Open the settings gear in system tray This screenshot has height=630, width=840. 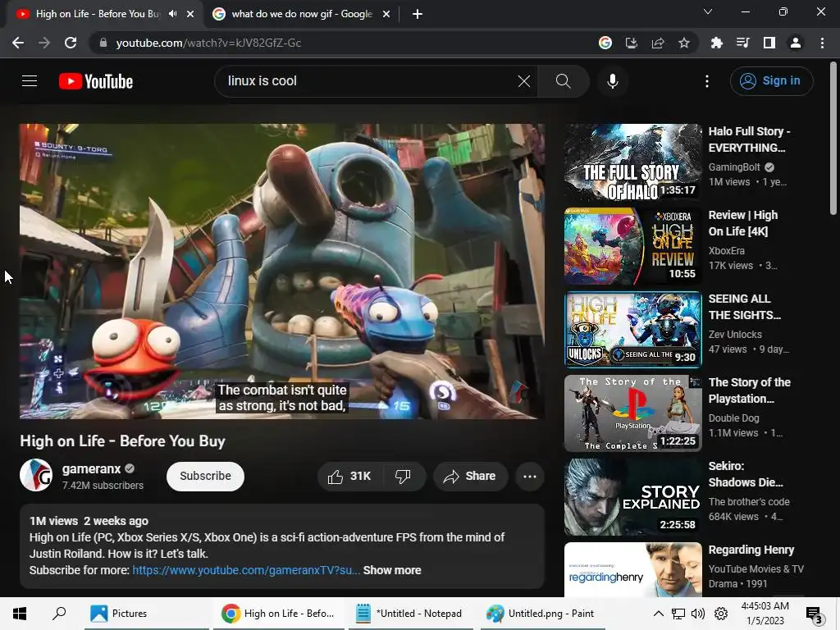[721, 614]
